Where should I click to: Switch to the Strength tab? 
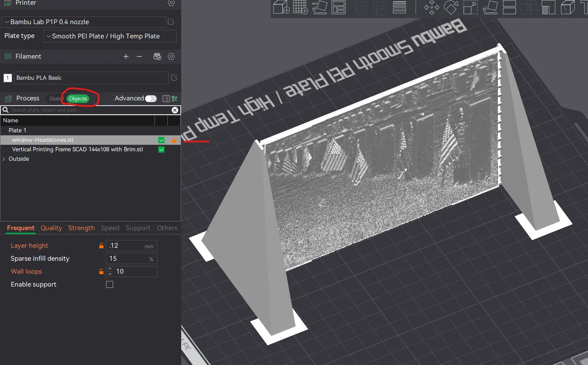tap(81, 228)
